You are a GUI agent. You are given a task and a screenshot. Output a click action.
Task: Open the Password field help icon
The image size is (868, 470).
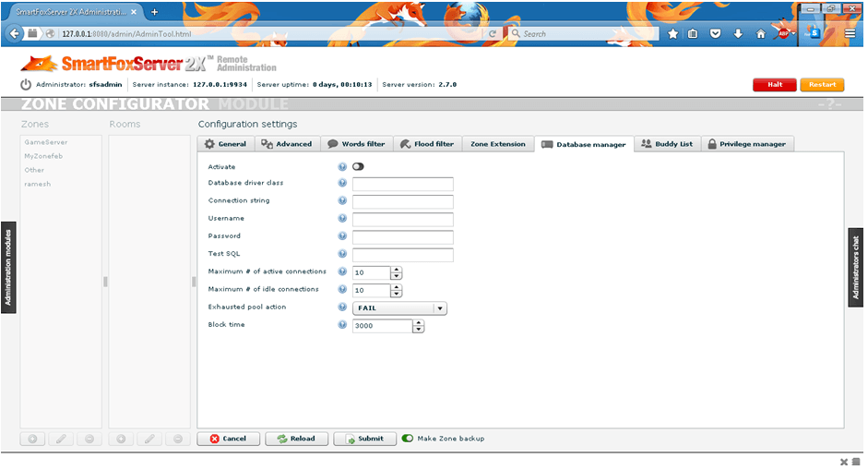pos(342,236)
